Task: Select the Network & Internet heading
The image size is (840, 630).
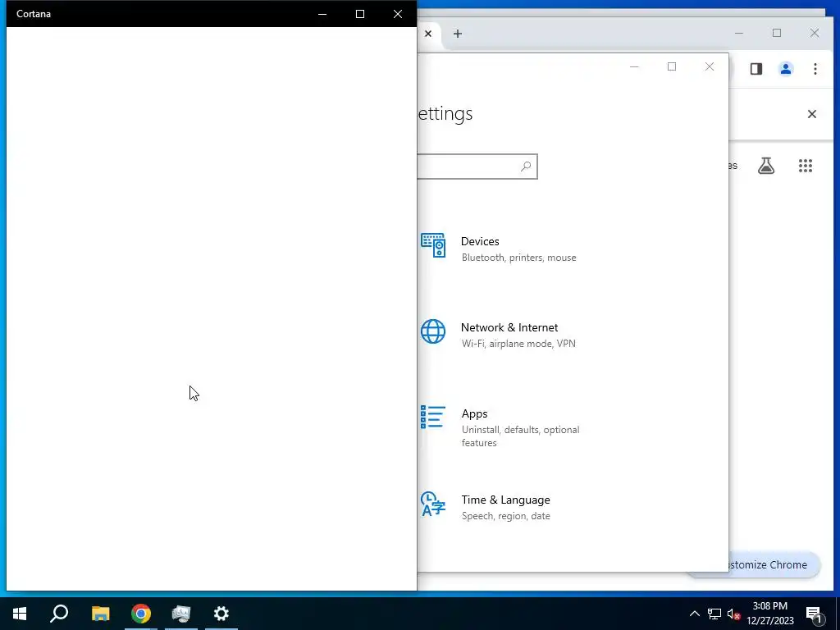Action: pyautogui.click(x=509, y=327)
